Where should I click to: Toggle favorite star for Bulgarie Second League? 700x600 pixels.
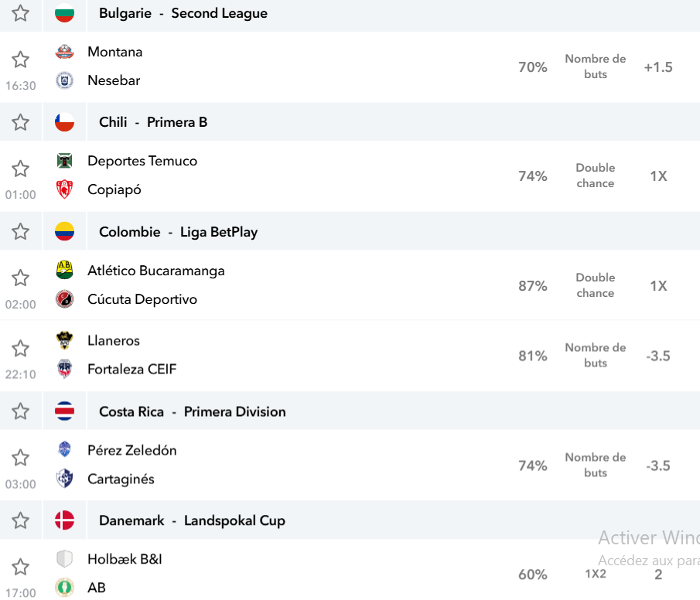(x=21, y=13)
